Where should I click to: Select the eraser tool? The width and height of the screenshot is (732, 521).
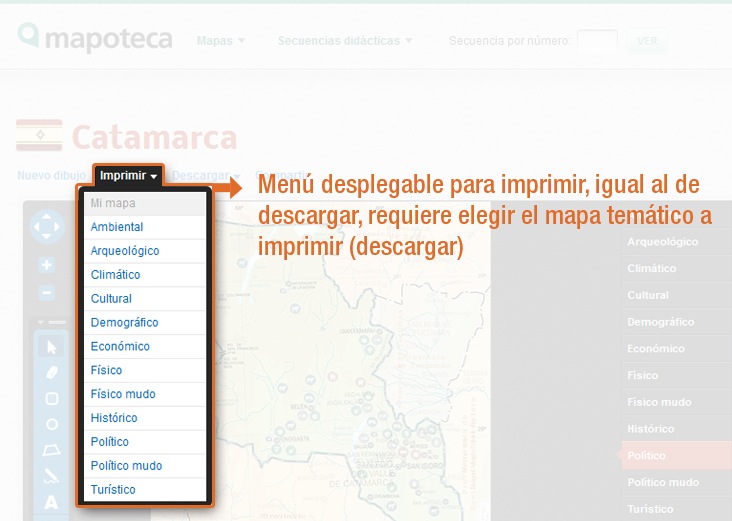click(51, 373)
